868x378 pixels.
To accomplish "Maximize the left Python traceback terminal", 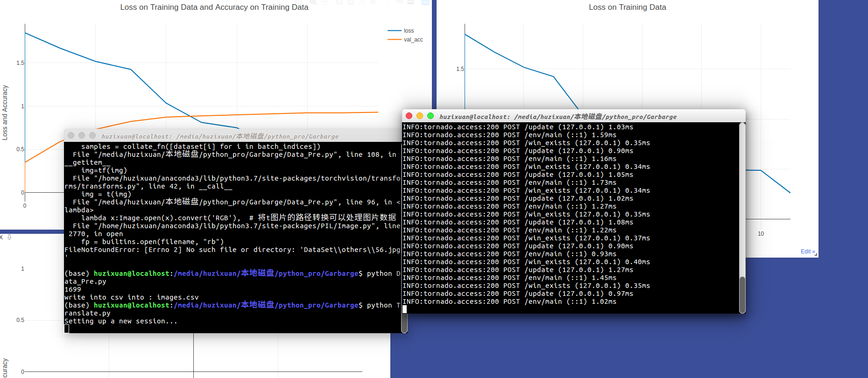I will pos(92,135).
